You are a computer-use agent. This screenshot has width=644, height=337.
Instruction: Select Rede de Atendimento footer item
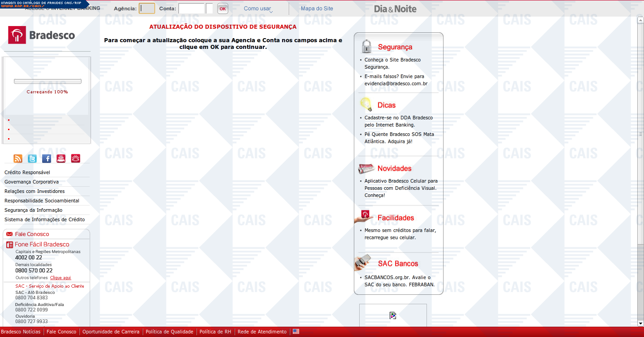(x=262, y=332)
